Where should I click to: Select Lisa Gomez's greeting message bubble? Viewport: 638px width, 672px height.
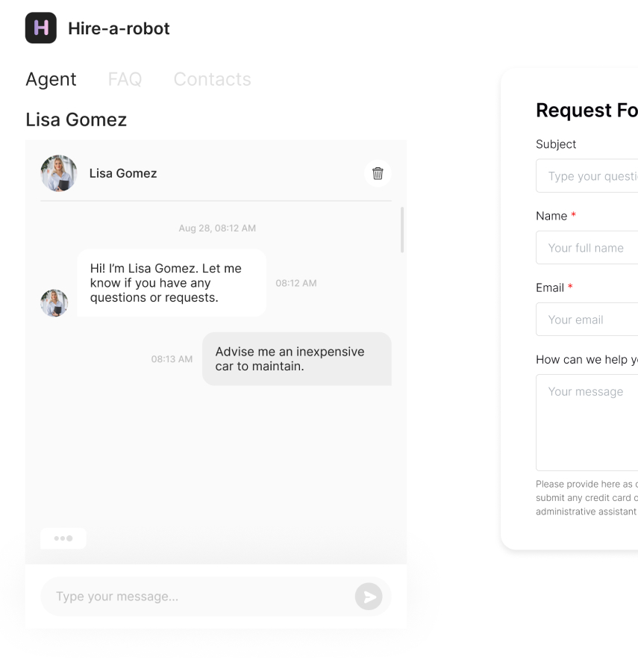tap(172, 283)
